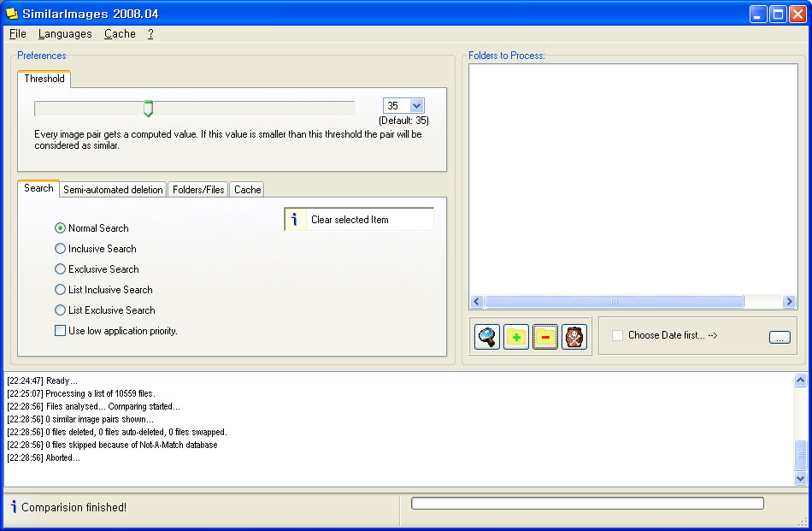Switch to the Folders/Files tab
The image size is (812, 531).
pyautogui.click(x=198, y=190)
